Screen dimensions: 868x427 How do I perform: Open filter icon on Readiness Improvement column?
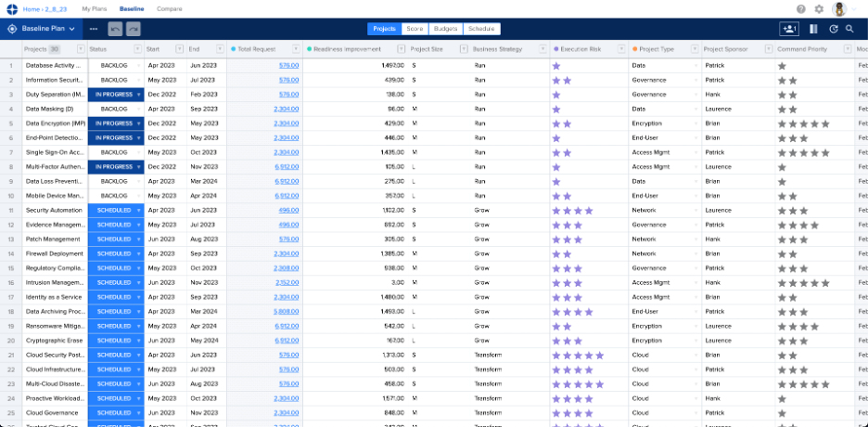tap(402, 49)
